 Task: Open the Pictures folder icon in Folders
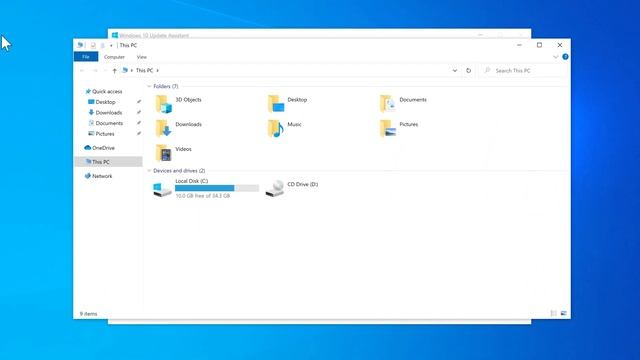[388, 128]
